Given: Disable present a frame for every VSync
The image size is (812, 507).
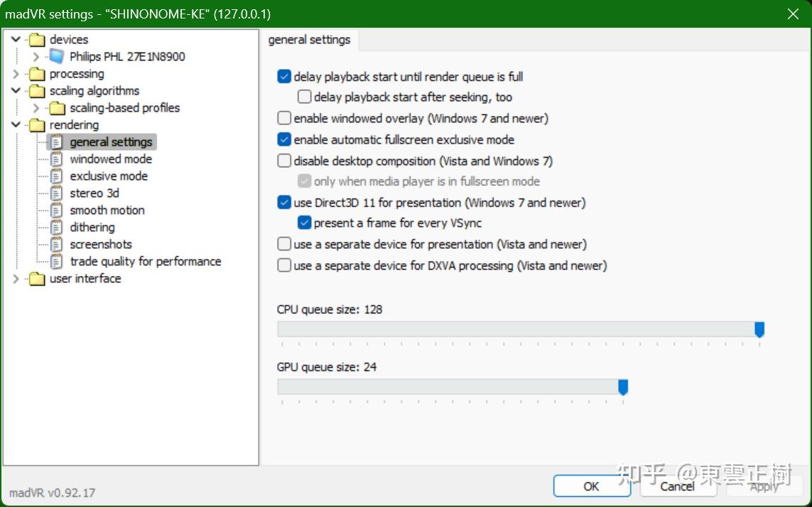Looking at the screenshot, I should pyautogui.click(x=305, y=223).
